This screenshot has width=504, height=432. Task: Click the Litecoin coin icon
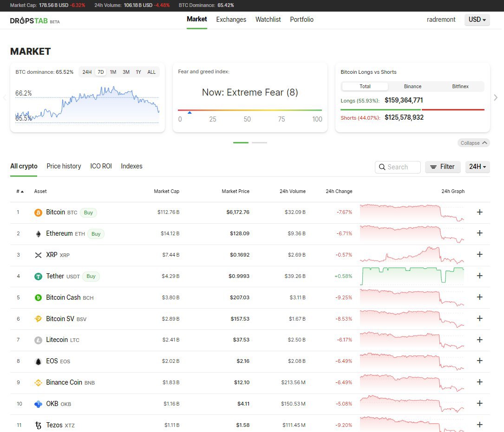pyautogui.click(x=38, y=340)
